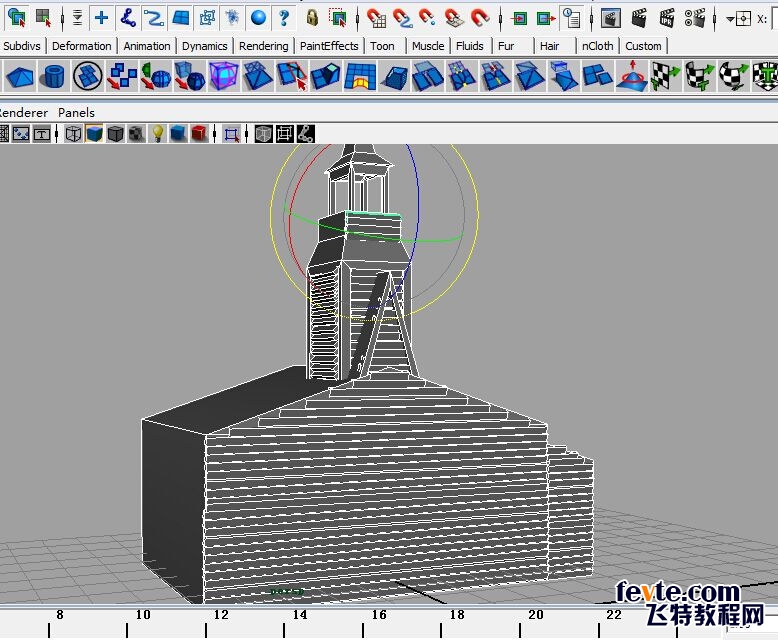Viewport: 778px width, 640px height.
Task: Open the input box mode dropdown arrow
Action: click(x=730, y=19)
